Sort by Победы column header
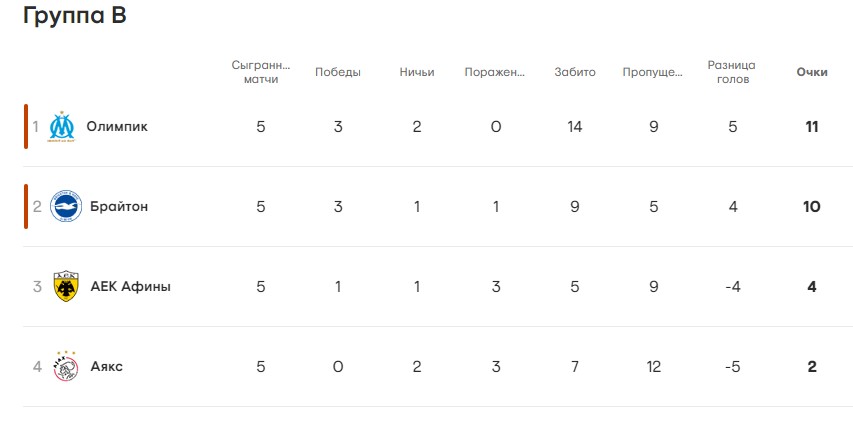 coord(338,72)
